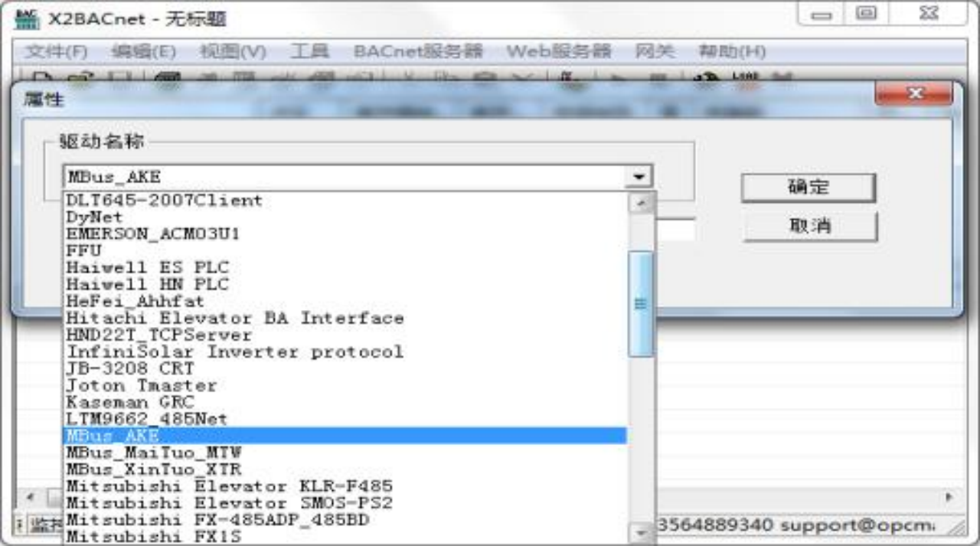The image size is (980, 546).
Task: Select DyNet driver
Action: click(x=345, y=217)
